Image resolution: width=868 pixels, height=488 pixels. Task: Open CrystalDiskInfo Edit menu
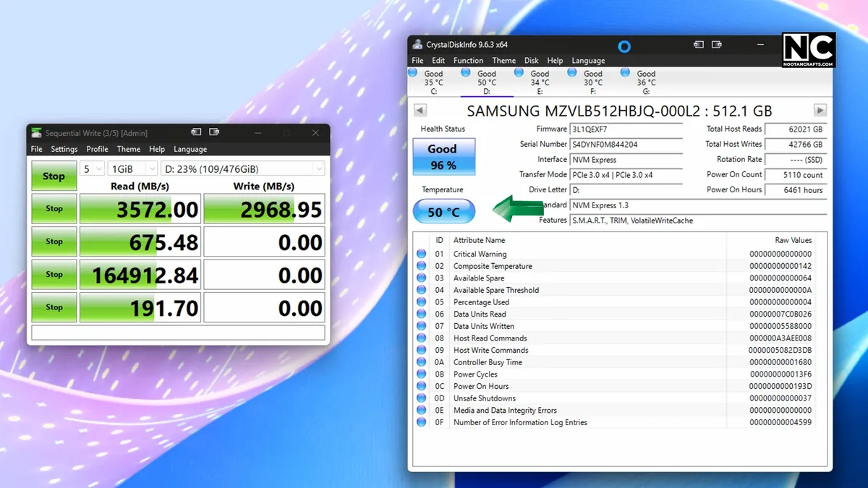point(438,61)
